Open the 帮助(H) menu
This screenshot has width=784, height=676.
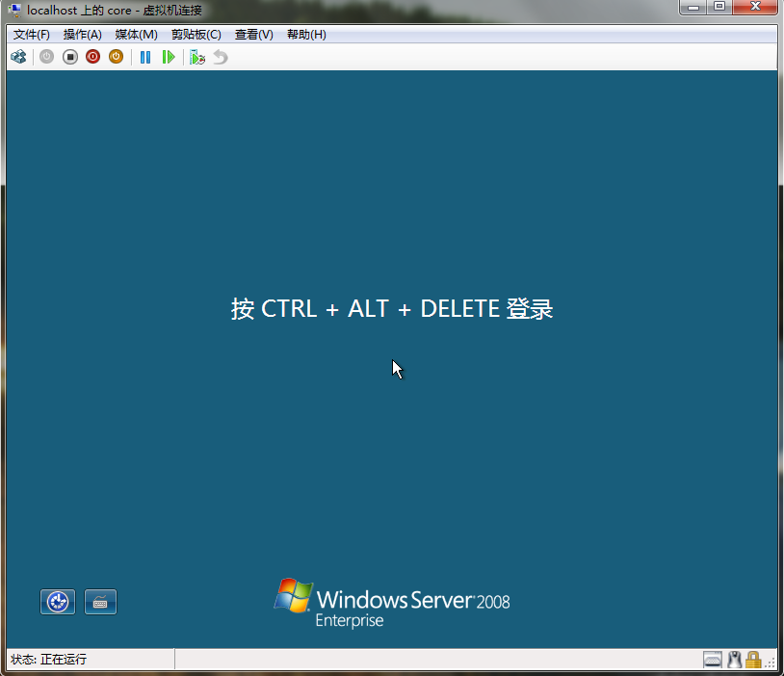point(306,35)
